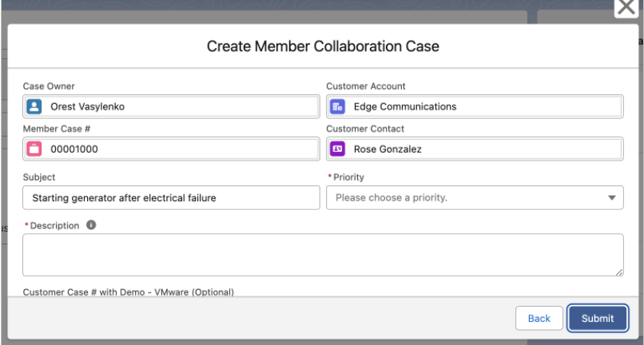Click the purple Customer Contact card icon
Viewport: 644px width, 345px height.
pyautogui.click(x=337, y=149)
